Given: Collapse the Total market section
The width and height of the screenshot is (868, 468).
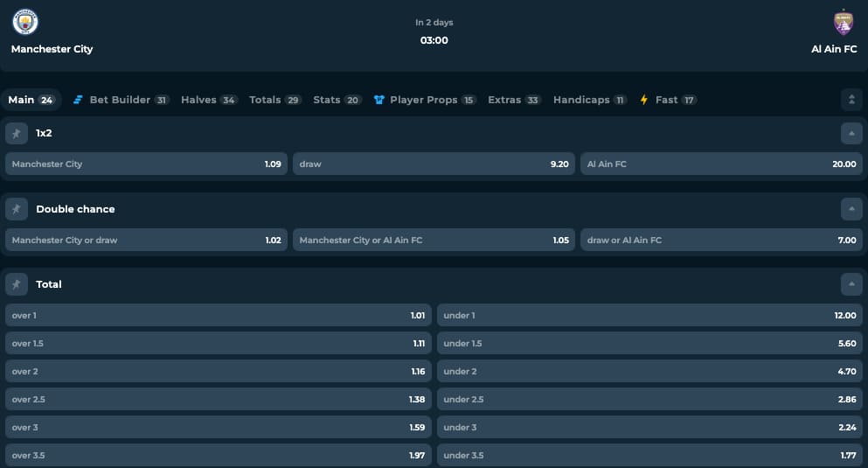Looking at the screenshot, I should coord(851,284).
